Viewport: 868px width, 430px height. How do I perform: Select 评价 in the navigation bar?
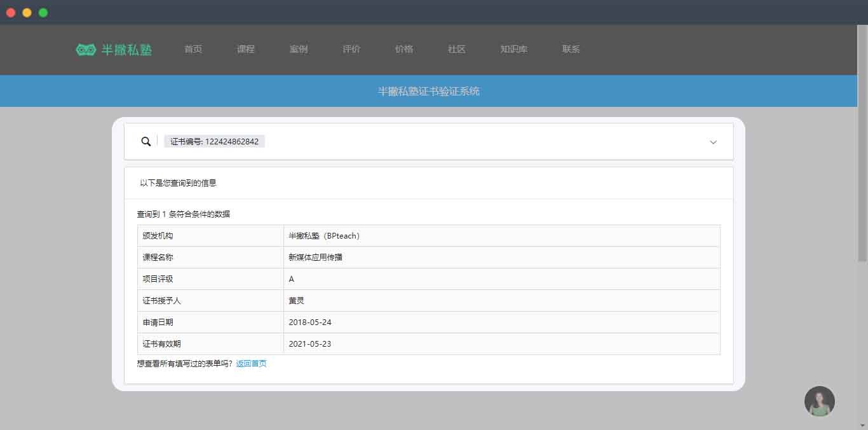(351, 49)
